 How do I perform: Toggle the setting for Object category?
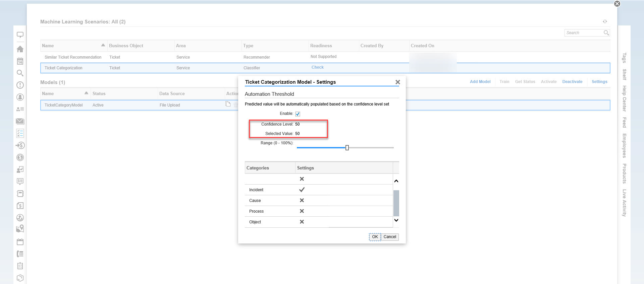302,222
